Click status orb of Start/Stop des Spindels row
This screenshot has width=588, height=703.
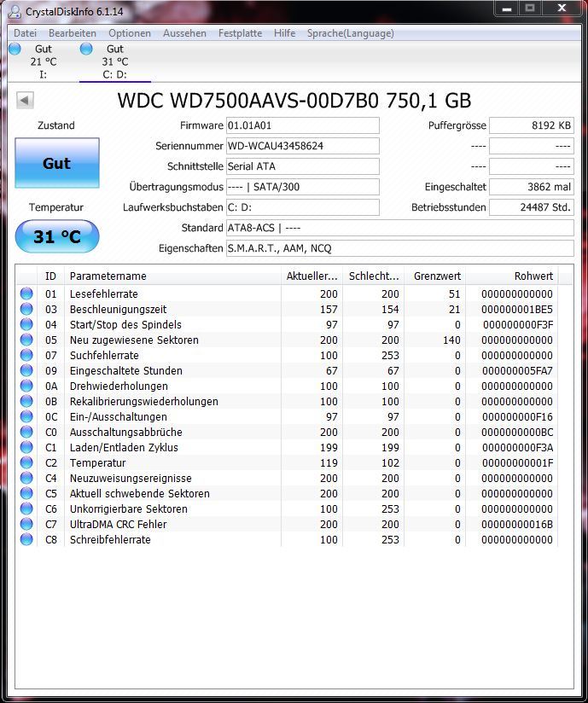[x=26, y=324]
